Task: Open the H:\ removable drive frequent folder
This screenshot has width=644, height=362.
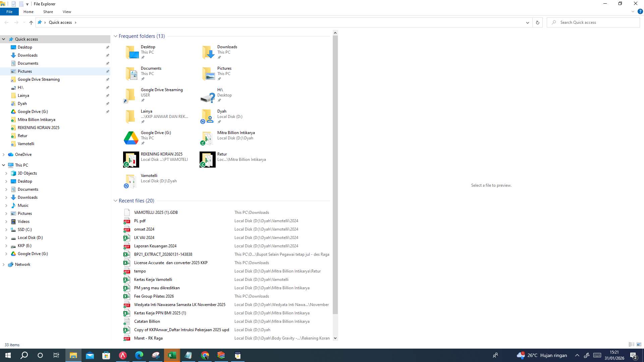Action: pyautogui.click(x=220, y=90)
